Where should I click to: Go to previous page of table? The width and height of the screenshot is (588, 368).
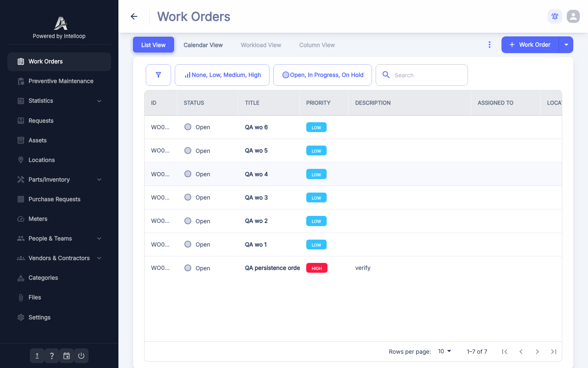(521, 352)
